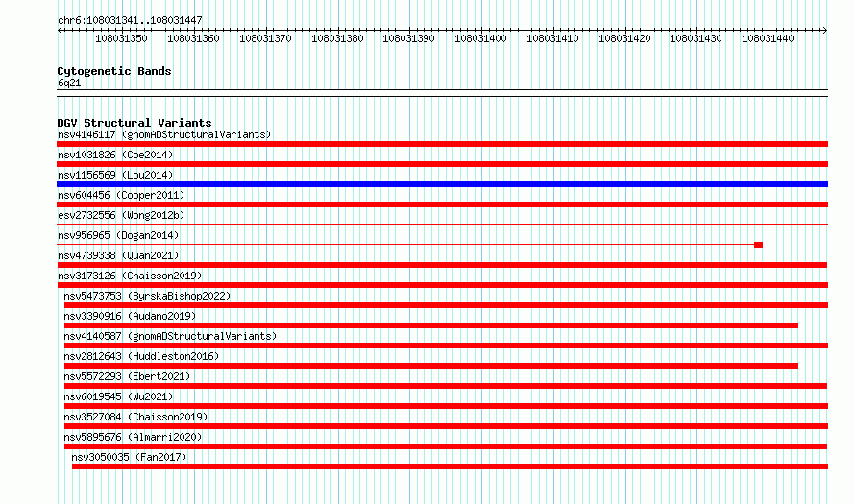
Task: Click the nsv3173126 (Chaisson2019) label
Action: 130,276
